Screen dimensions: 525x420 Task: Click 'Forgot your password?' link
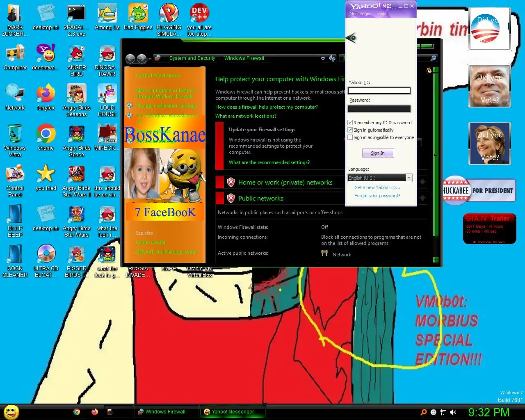(377, 196)
